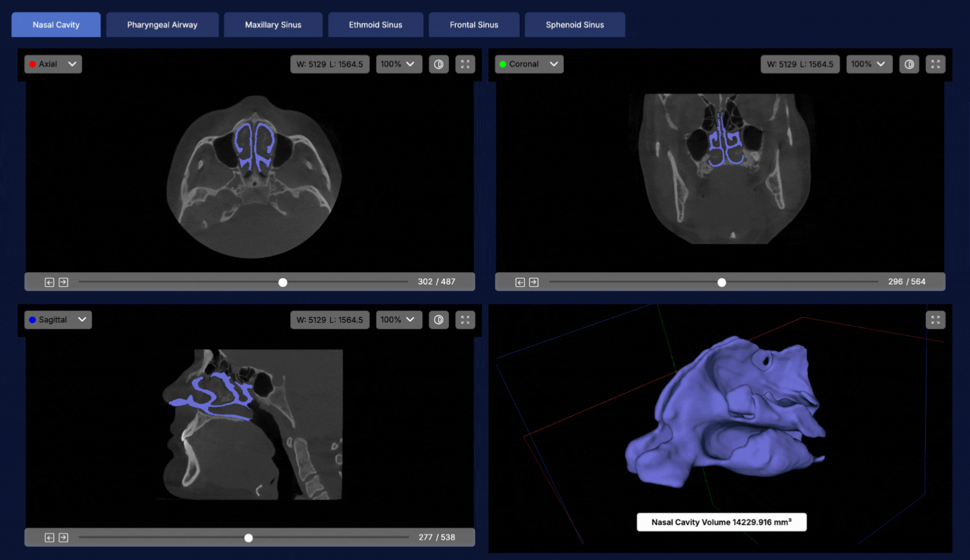Click the Nasal Cavity Volume label

[x=721, y=522]
